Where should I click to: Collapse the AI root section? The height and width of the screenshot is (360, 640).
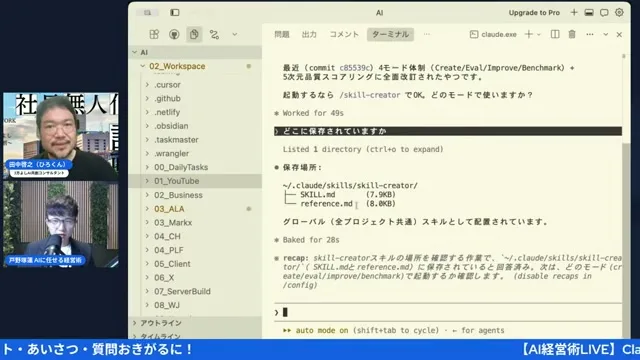tap(195, 52)
